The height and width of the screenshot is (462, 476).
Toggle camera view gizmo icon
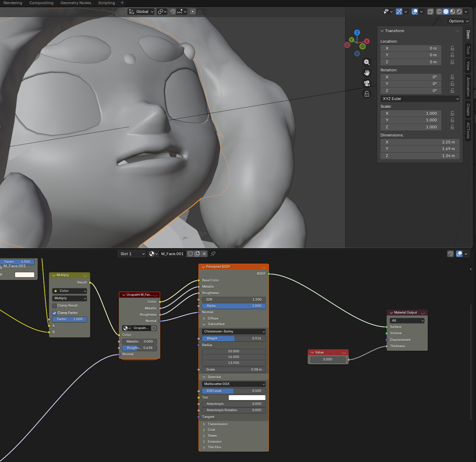(367, 83)
